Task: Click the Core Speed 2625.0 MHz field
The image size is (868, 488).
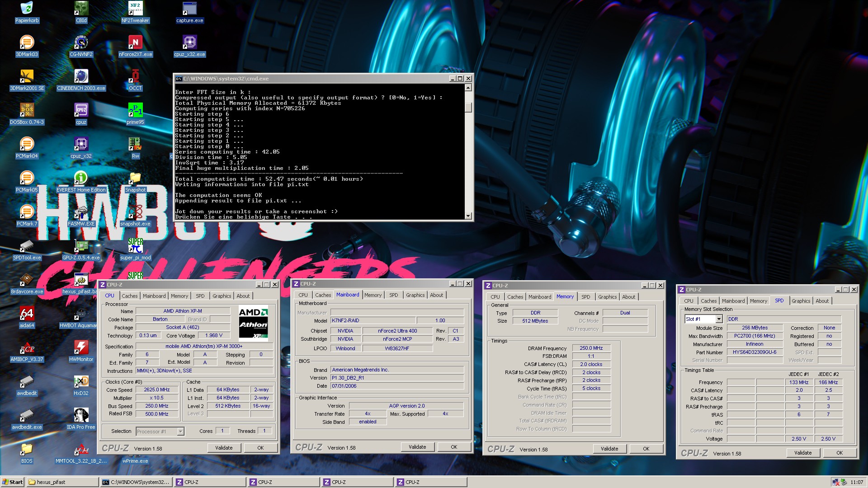Action: click(157, 390)
